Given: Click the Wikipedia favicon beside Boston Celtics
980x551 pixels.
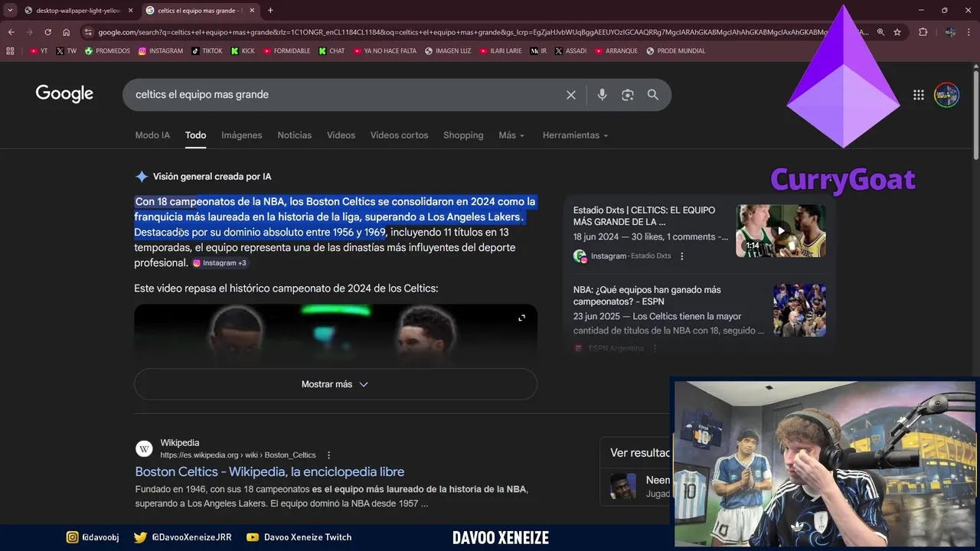Looking at the screenshot, I should (x=144, y=448).
